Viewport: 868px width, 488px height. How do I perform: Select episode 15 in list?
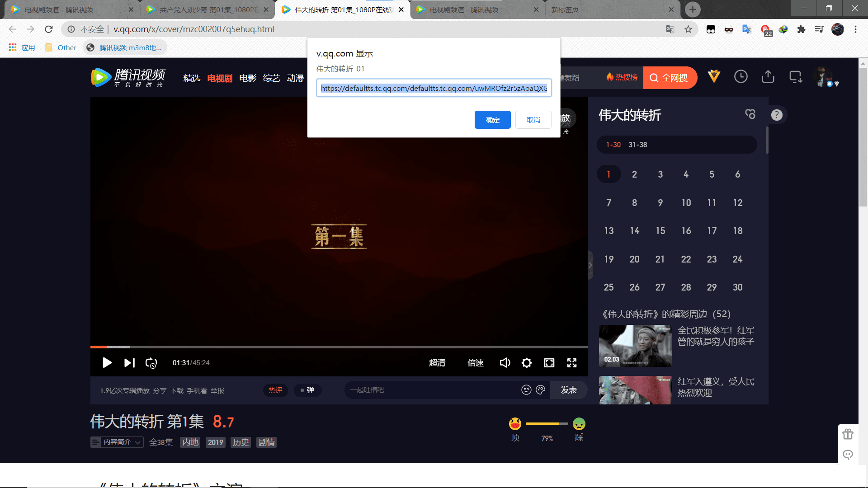point(660,231)
